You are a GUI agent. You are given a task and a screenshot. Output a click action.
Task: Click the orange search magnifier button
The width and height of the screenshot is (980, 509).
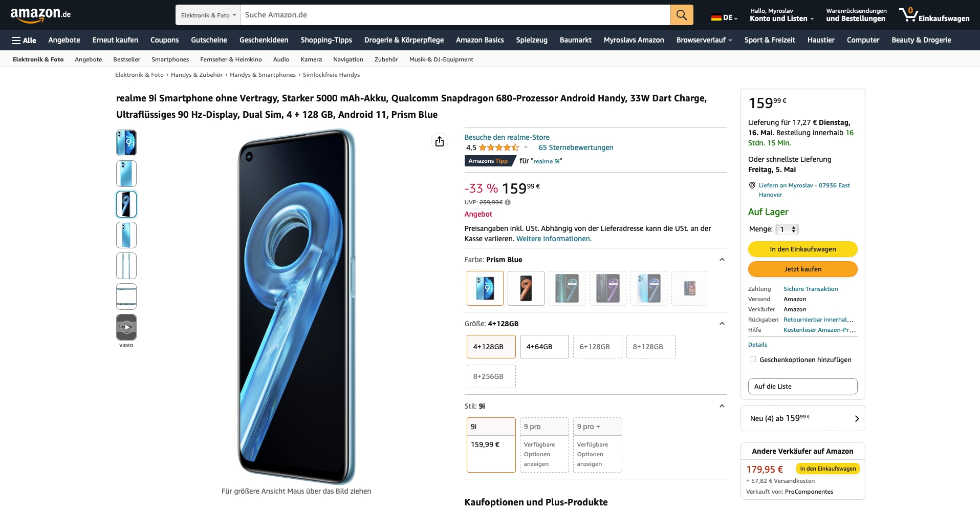pos(682,15)
